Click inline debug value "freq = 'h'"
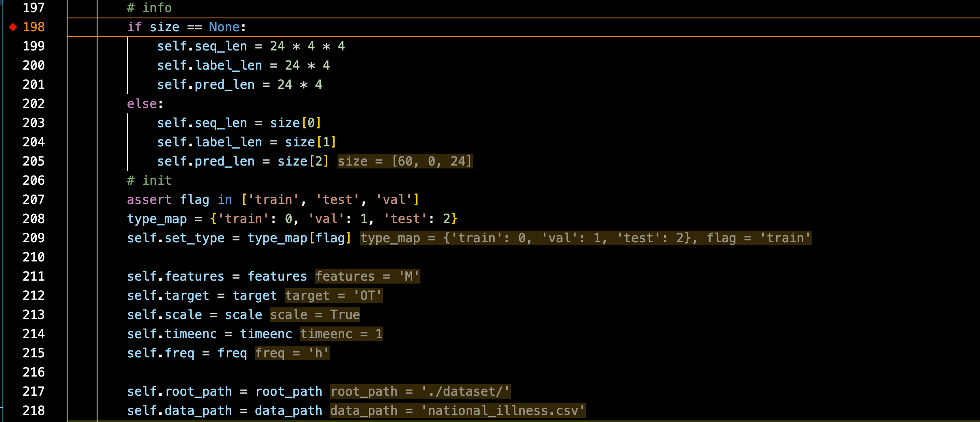Viewport: 980px width, 422px height. [x=292, y=353]
